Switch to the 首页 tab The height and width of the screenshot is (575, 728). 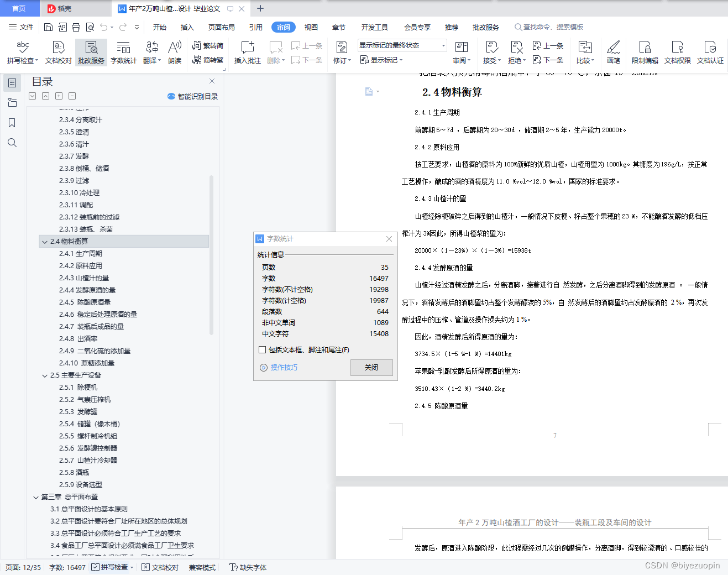[19, 8]
